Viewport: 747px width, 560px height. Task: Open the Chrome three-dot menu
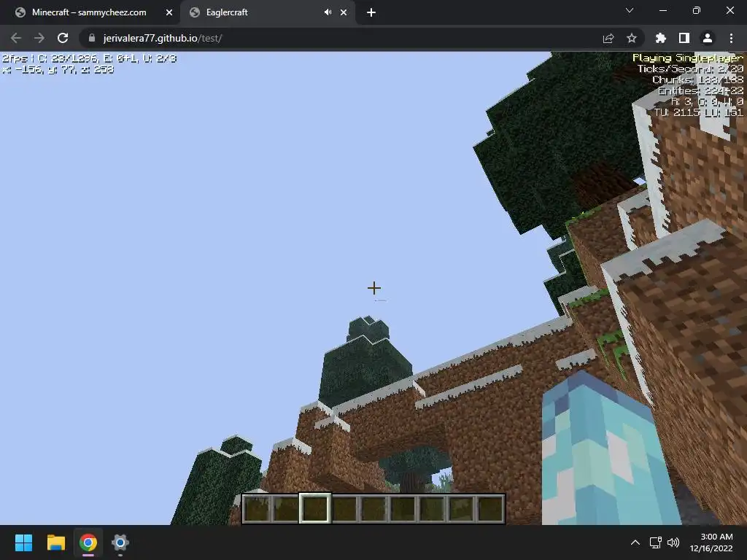[731, 38]
